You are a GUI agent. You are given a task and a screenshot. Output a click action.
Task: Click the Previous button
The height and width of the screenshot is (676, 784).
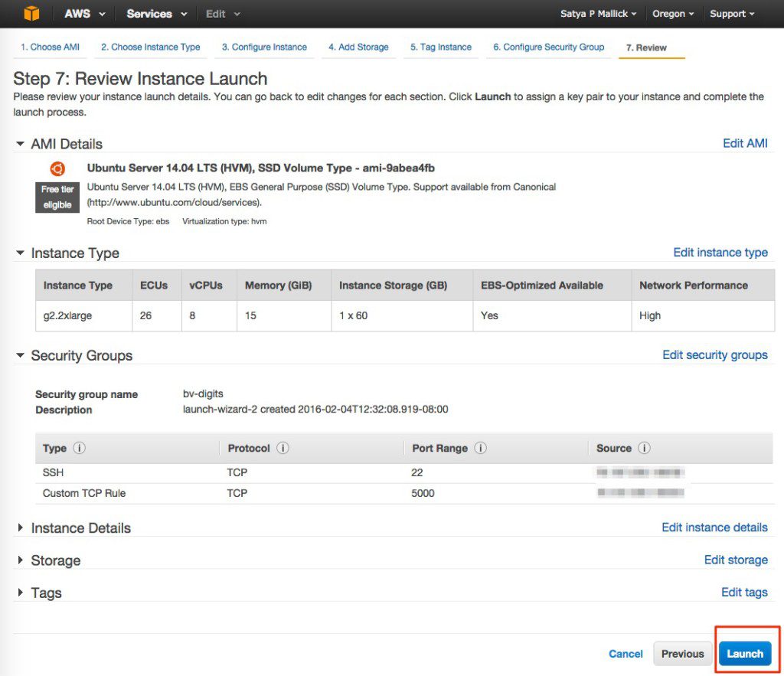[x=682, y=653]
